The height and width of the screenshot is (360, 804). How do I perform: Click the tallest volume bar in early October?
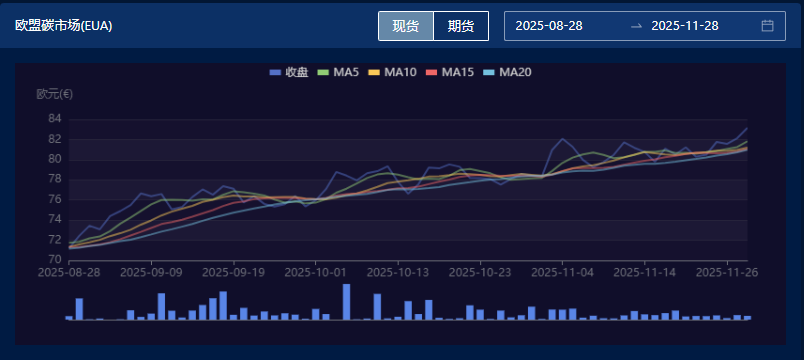(x=347, y=302)
